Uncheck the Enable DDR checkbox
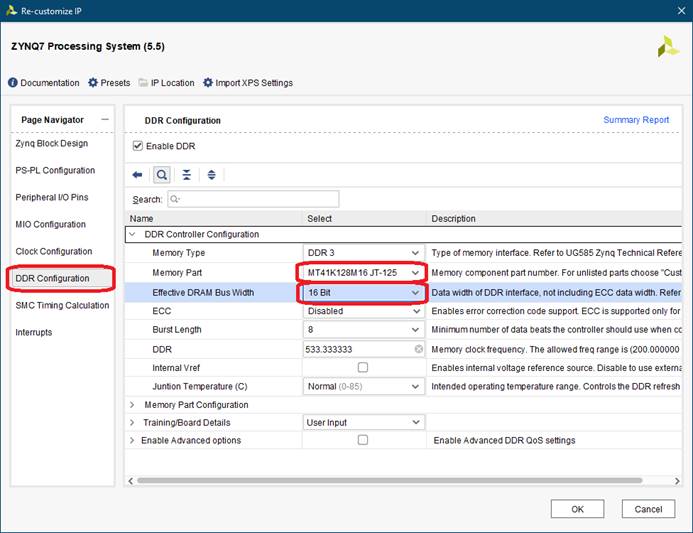The height and width of the screenshot is (533, 693). pos(138,147)
